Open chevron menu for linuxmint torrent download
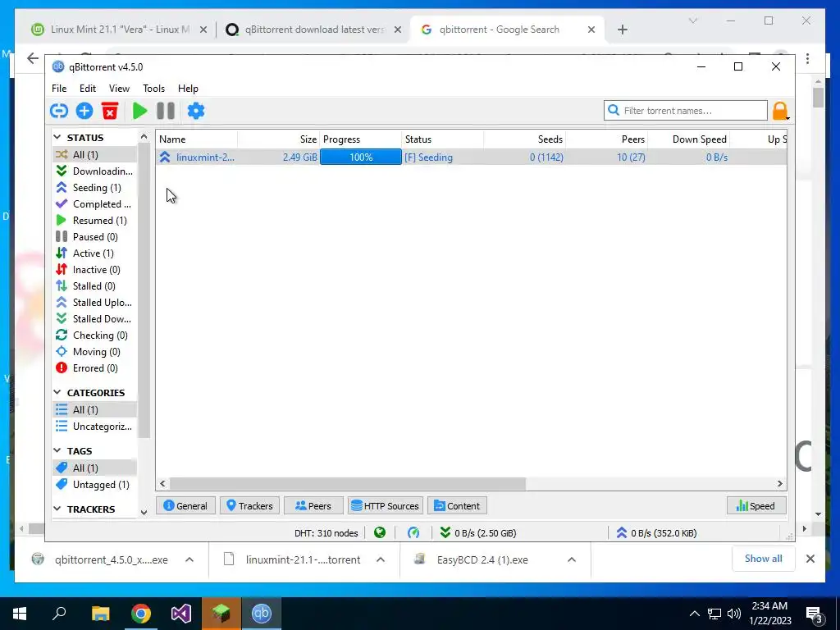The image size is (840, 630). click(x=381, y=559)
